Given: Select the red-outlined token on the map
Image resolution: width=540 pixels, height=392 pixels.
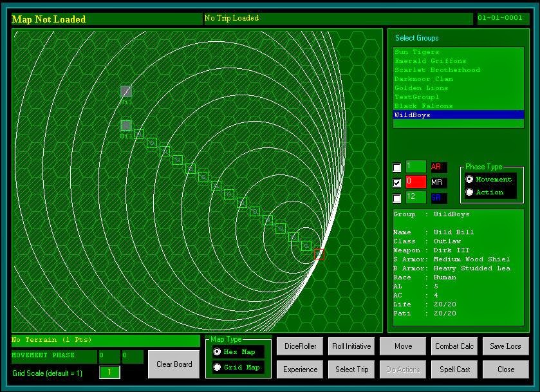Looking at the screenshot, I should [319, 254].
